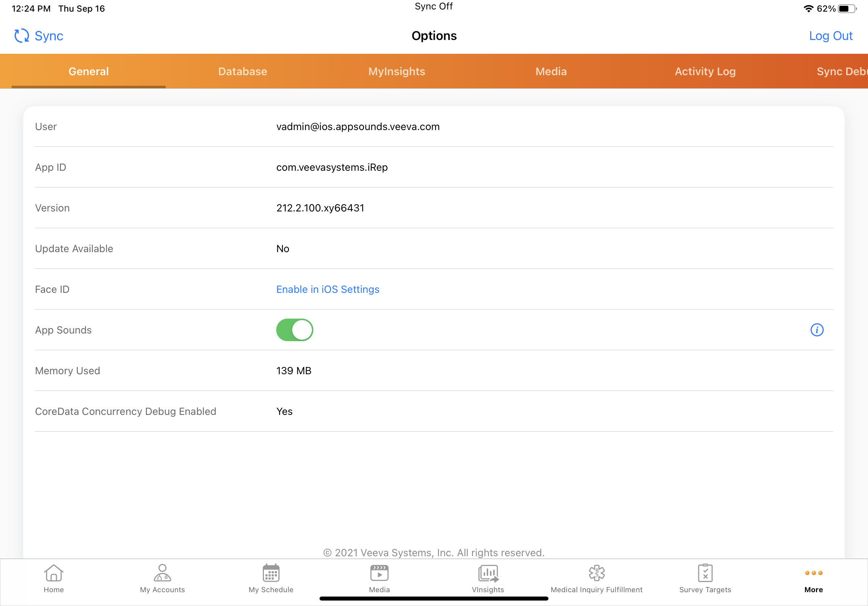
Task: Open the Activity Log tab
Action: 705,72
